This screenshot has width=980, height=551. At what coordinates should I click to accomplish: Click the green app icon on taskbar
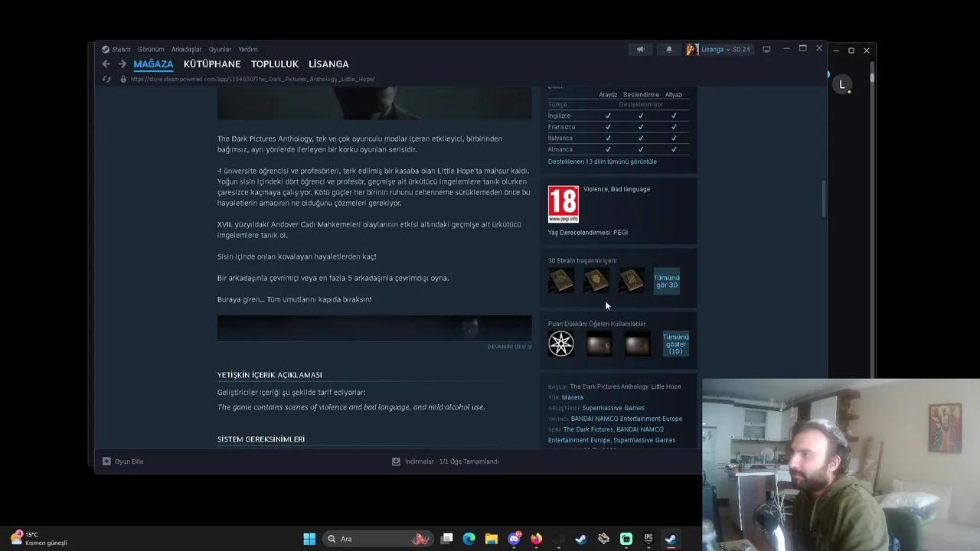pyautogui.click(x=626, y=539)
